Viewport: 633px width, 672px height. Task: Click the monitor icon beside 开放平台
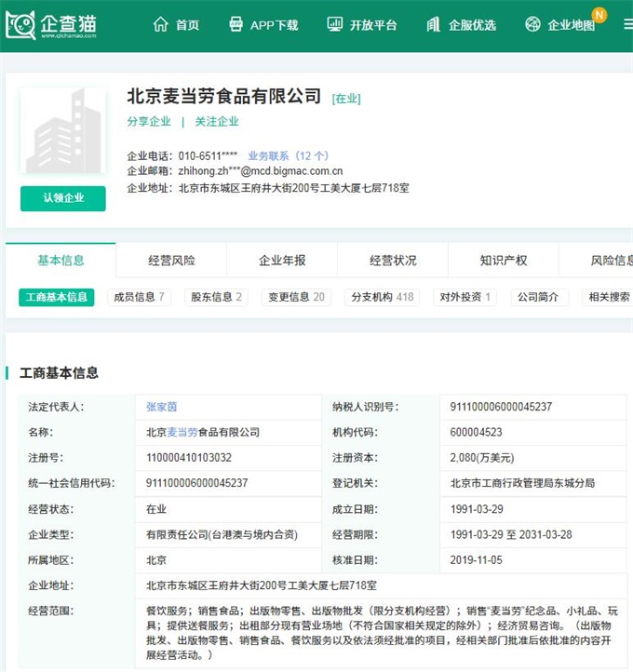pos(334,24)
